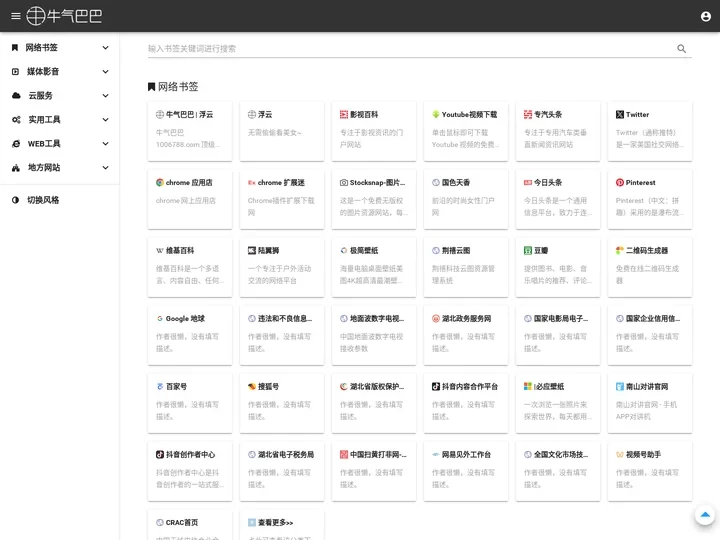The width and height of the screenshot is (720, 540).
Task: Click the Stocksnap camera icon
Action: [x=344, y=182]
